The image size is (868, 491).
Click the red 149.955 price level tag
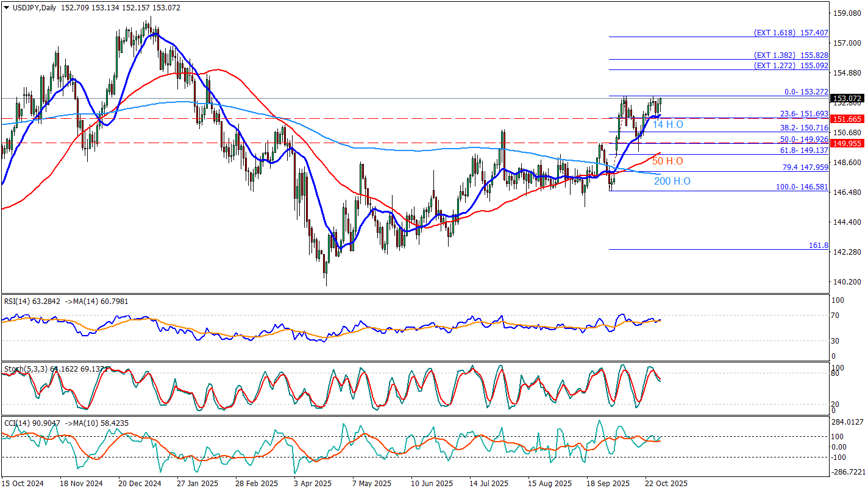pos(847,144)
